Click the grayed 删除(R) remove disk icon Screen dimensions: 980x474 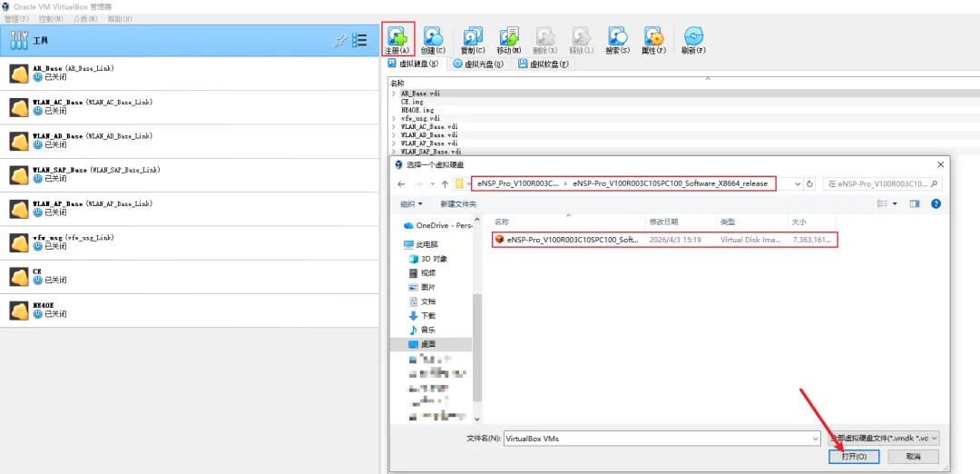[545, 40]
